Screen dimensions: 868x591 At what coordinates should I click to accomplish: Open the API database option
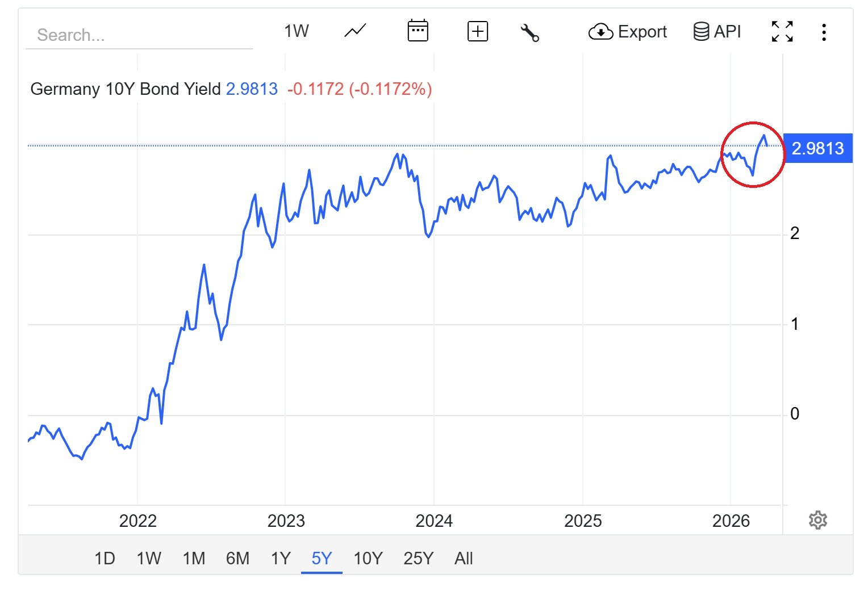[x=717, y=32]
